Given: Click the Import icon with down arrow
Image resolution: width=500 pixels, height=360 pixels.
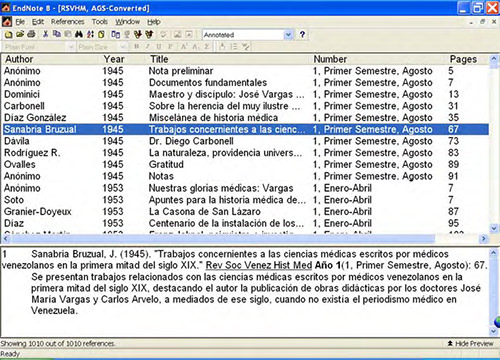Looking at the screenshot, I should [138, 34].
